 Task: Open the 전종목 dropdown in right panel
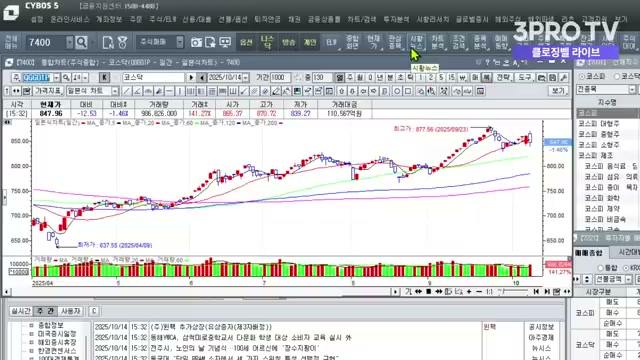pos(632,89)
